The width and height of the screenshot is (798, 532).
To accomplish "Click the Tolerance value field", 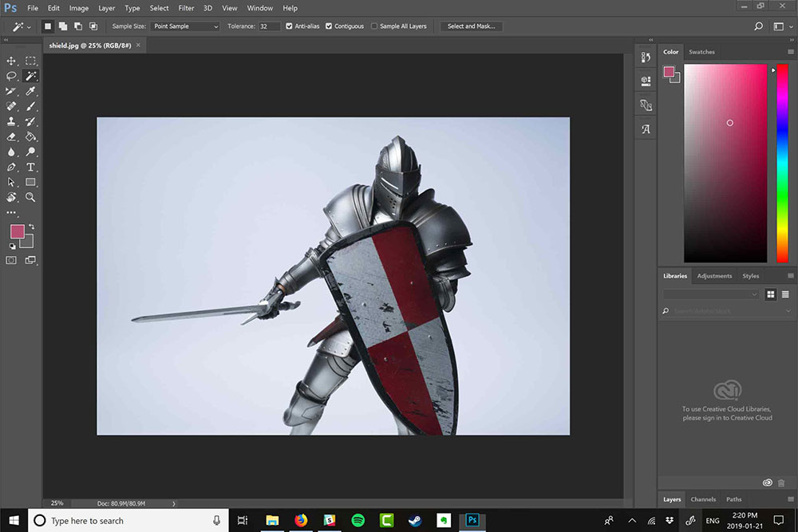I will coord(269,26).
